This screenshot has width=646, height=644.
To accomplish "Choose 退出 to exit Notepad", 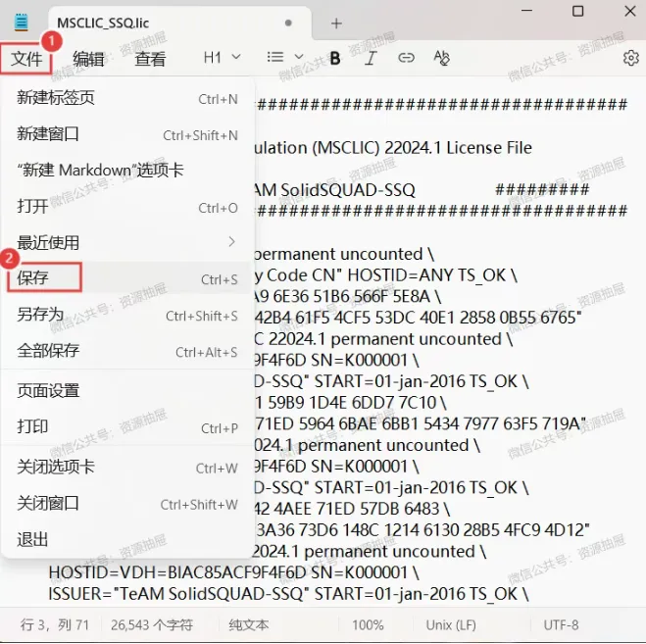I will point(126,540).
